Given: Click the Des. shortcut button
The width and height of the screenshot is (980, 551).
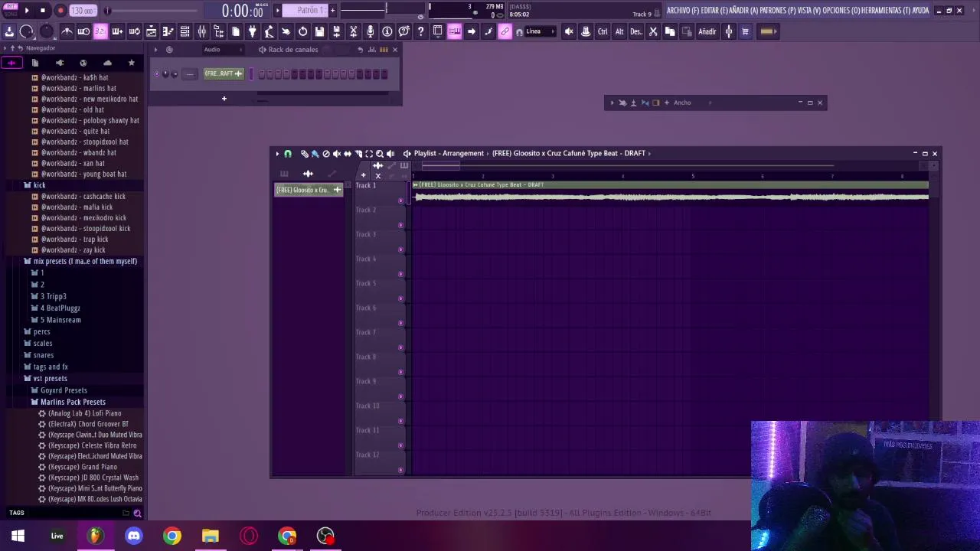Looking at the screenshot, I should click(636, 31).
